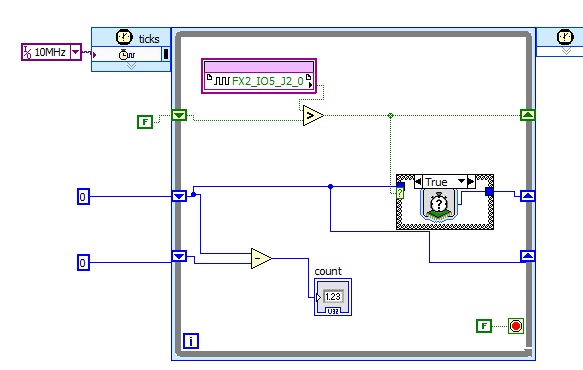Go to the previous case with left arrow
Viewport: 583px width, 370px height.
click(418, 181)
